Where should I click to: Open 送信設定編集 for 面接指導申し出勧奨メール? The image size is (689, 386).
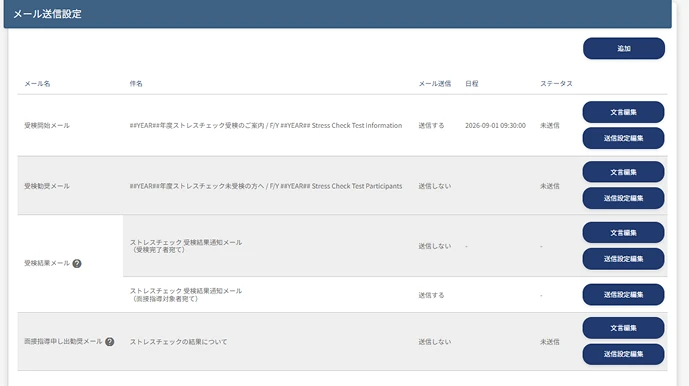point(623,354)
